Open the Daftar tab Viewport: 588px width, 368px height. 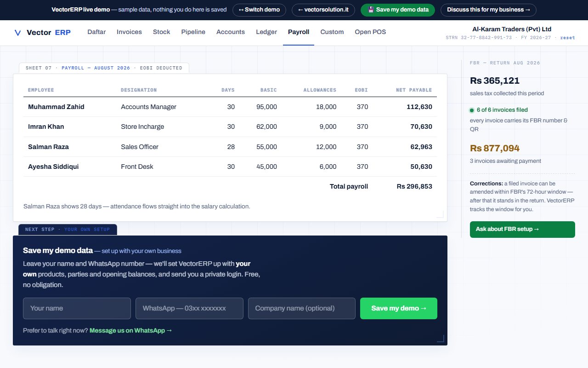pyautogui.click(x=96, y=32)
